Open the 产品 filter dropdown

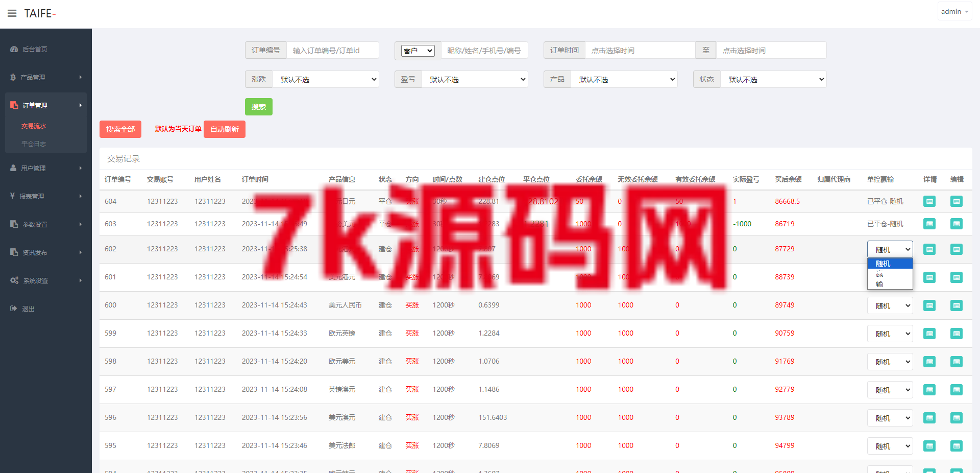pos(624,79)
